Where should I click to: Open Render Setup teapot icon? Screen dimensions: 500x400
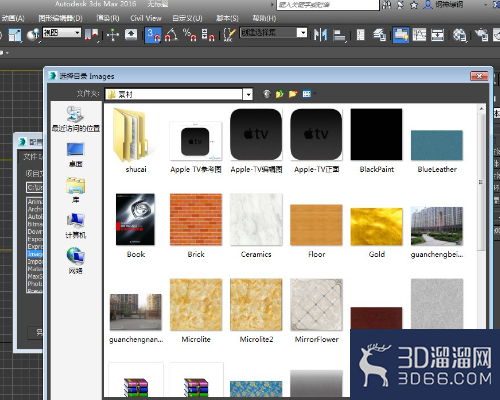481,35
